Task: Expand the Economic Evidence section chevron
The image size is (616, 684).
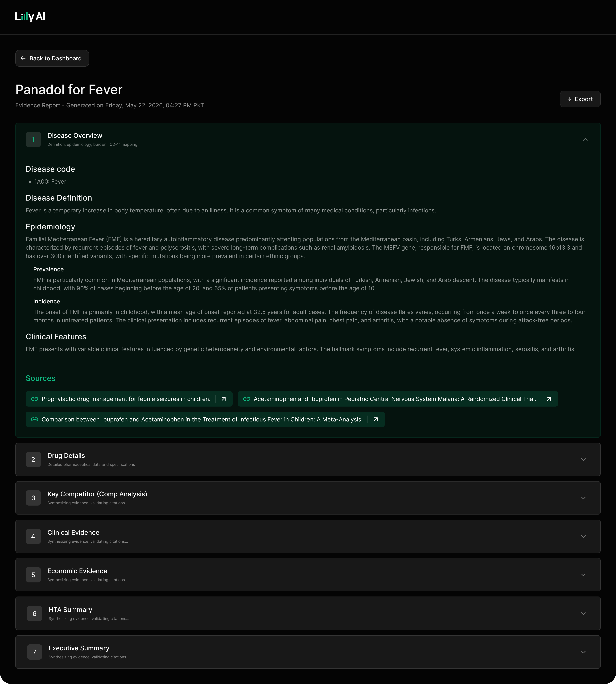Action: [583, 575]
